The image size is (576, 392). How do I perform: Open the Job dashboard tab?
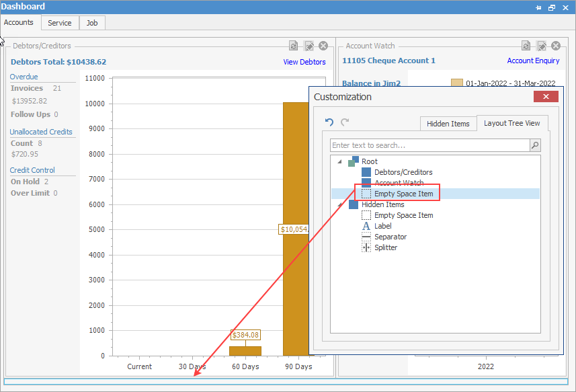coord(92,23)
